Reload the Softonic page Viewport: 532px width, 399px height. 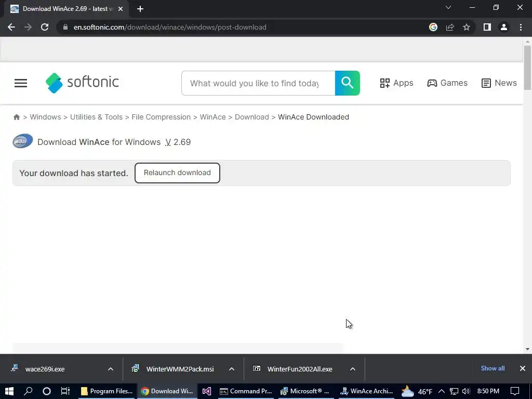(x=45, y=27)
